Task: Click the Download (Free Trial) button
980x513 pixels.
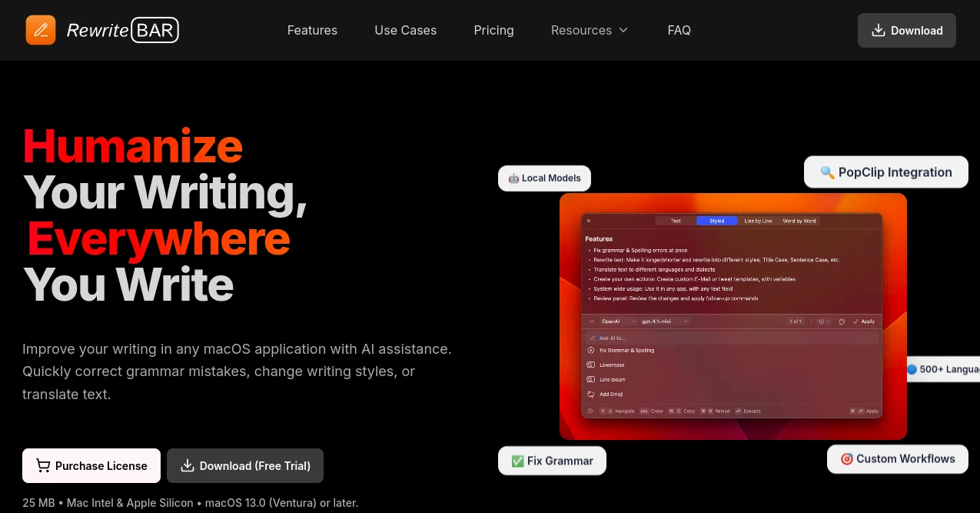Action: tap(244, 465)
